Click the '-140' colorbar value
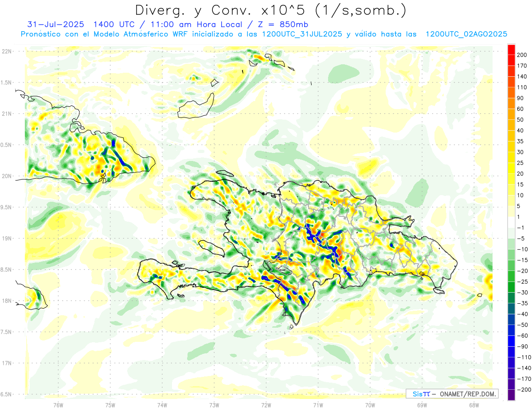The width and height of the screenshot is (532, 411). 524,368
